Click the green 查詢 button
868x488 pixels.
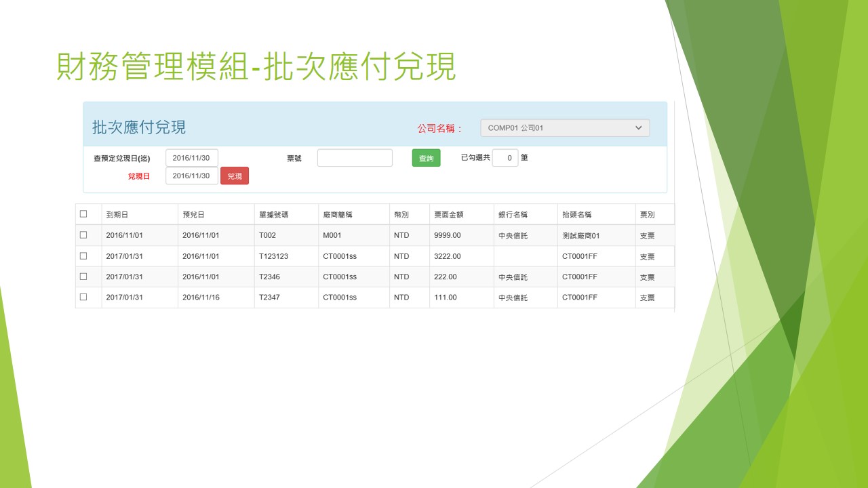tap(426, 158)
